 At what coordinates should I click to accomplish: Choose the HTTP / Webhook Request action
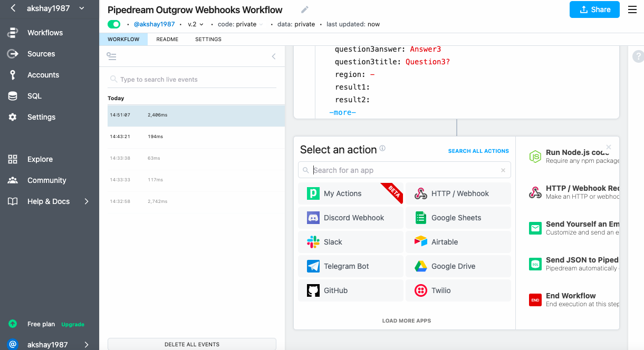click(574, 192)
